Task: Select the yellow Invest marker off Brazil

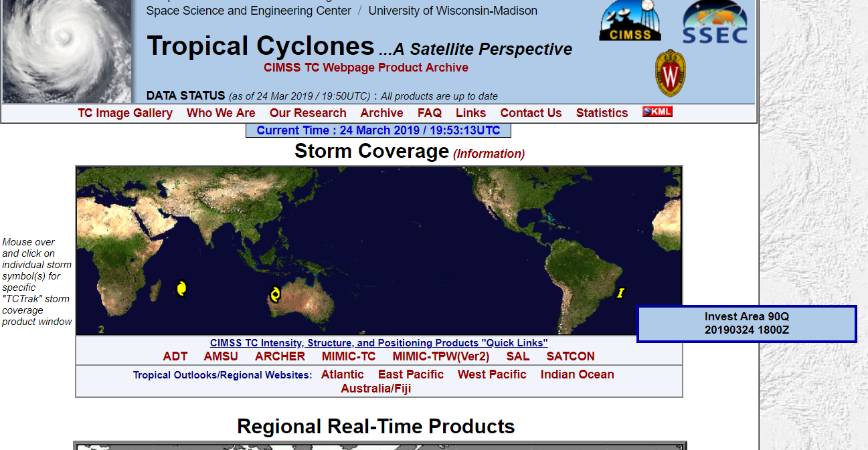Action: [620, 292]
